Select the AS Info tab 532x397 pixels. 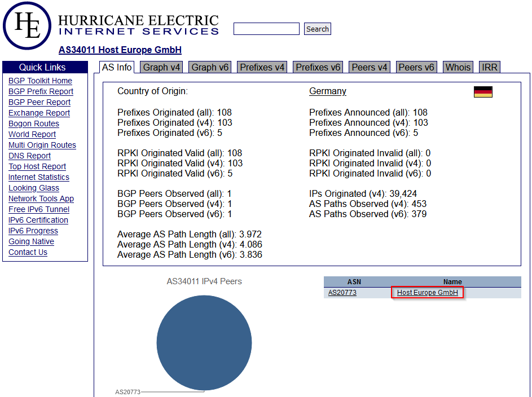[x=117, y=67]
